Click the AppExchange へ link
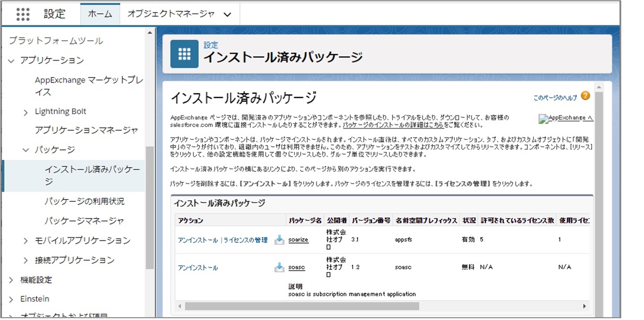Image resolution: width=644 pixels, height=320 pixels. 570,118
